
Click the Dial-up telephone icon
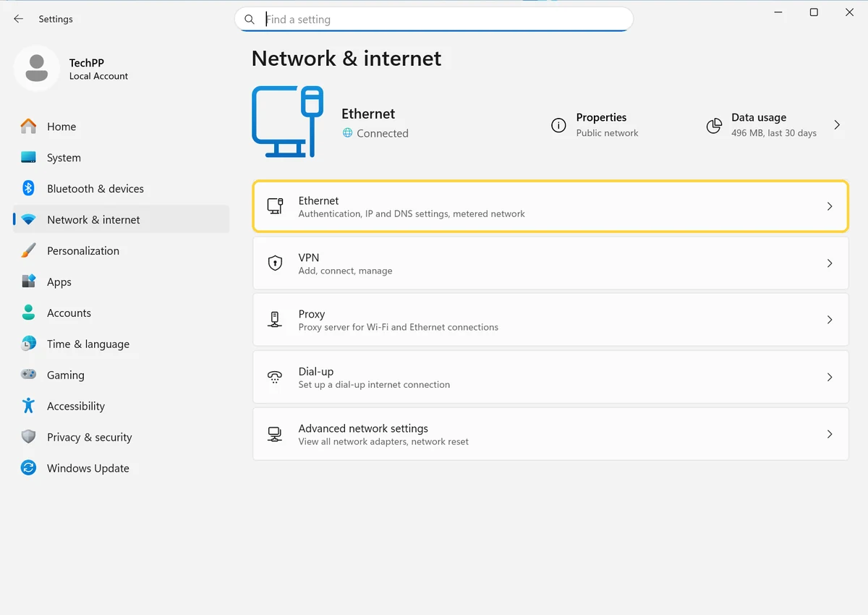[x=275, y=377]
